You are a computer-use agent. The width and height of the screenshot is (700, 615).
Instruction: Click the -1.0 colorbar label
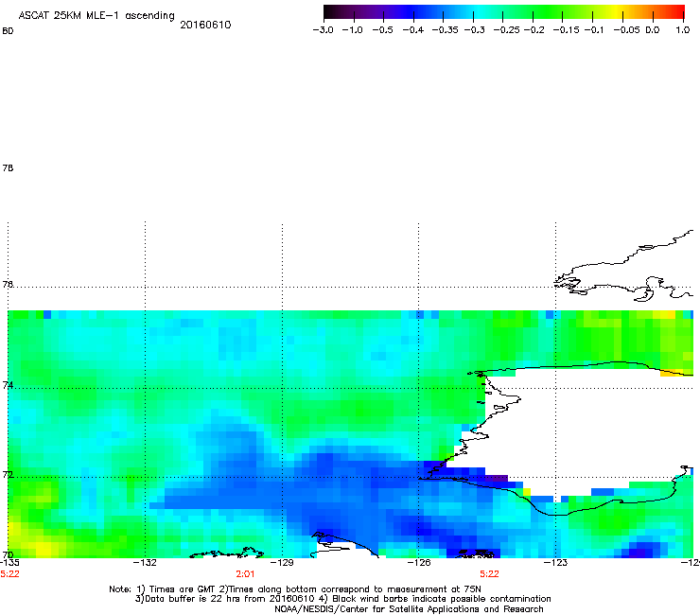point(353,30)
